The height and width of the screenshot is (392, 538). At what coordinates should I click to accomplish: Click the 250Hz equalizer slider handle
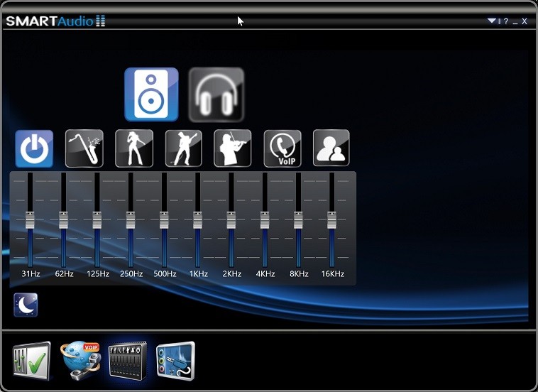click(x=131, y=220)
